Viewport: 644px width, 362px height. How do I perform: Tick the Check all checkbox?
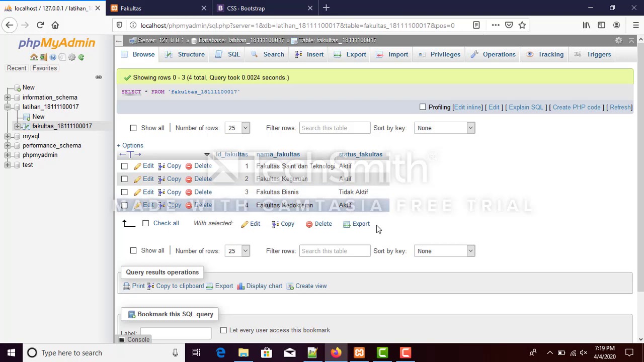pyautogui.click(x=145, y=223)
